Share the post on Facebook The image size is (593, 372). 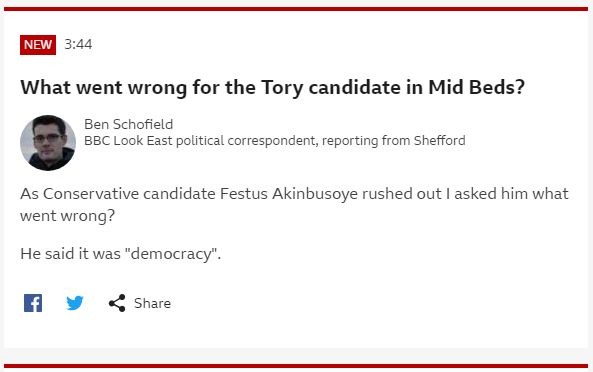point(33,303)
